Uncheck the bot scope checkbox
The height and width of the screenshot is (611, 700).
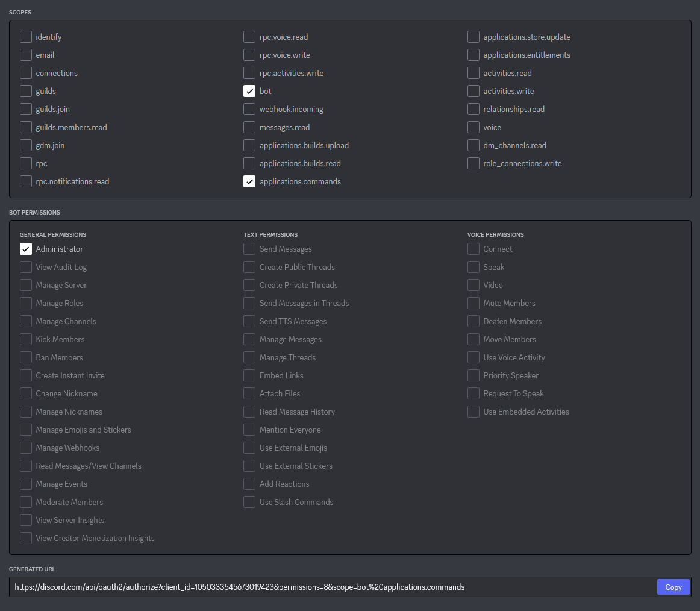click(x=249, y=91)
